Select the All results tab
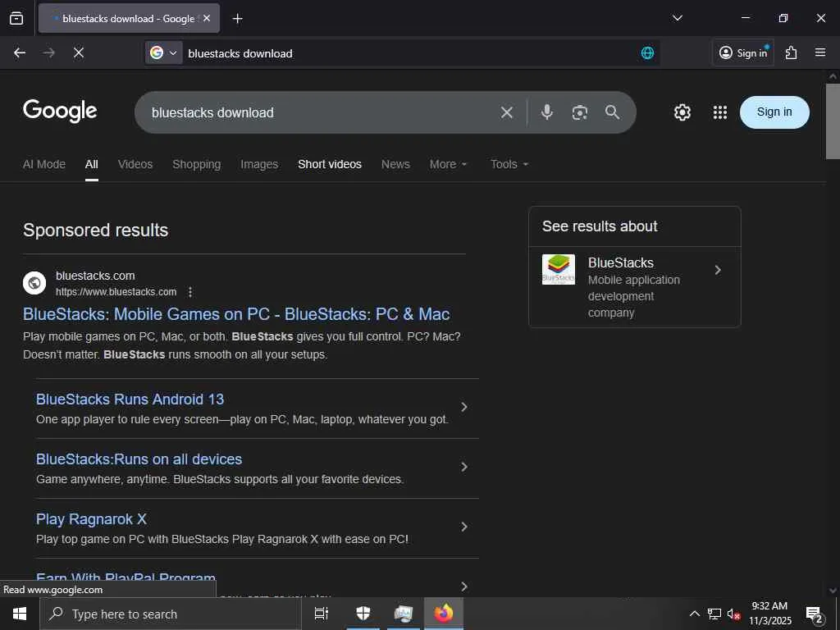840x630 pixels. click(x=92, y=164)
